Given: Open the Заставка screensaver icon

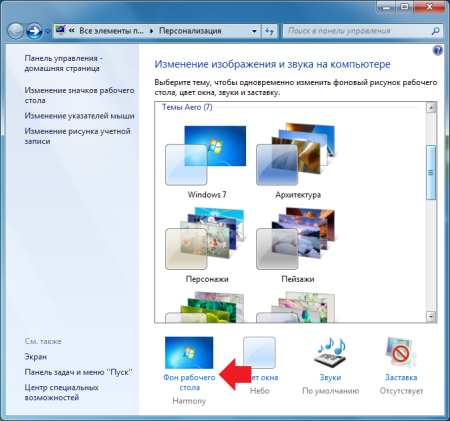Looking at the screenshot, I should (401, 353).
